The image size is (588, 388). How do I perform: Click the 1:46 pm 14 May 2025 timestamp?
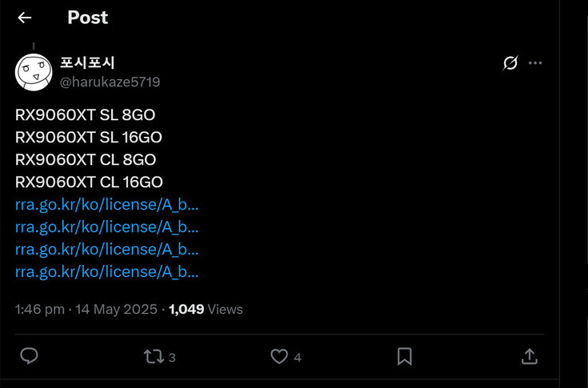coord(86,310)
